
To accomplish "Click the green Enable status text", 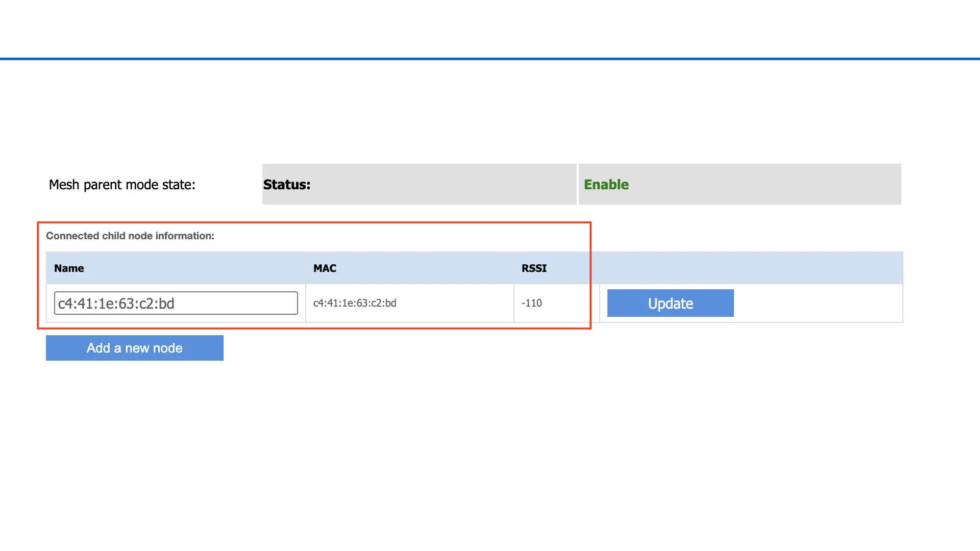I will pyautogui.click(x=606, y=185).
